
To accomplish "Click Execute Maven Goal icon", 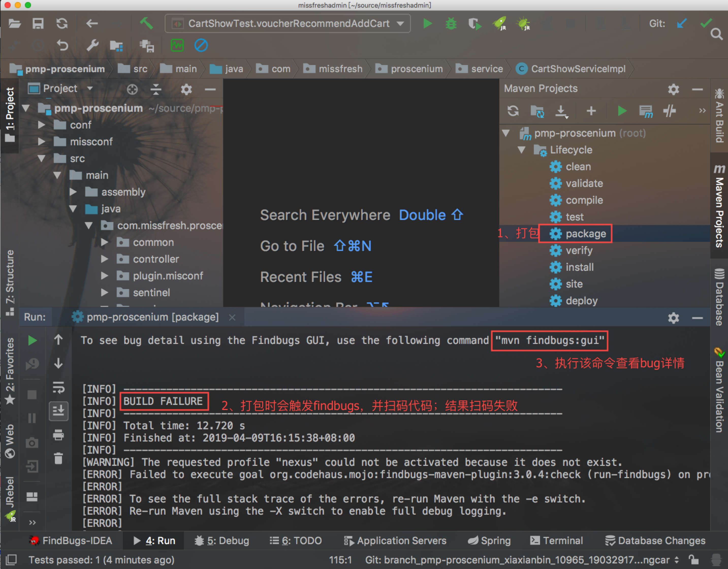I will (x=646, y=111).
